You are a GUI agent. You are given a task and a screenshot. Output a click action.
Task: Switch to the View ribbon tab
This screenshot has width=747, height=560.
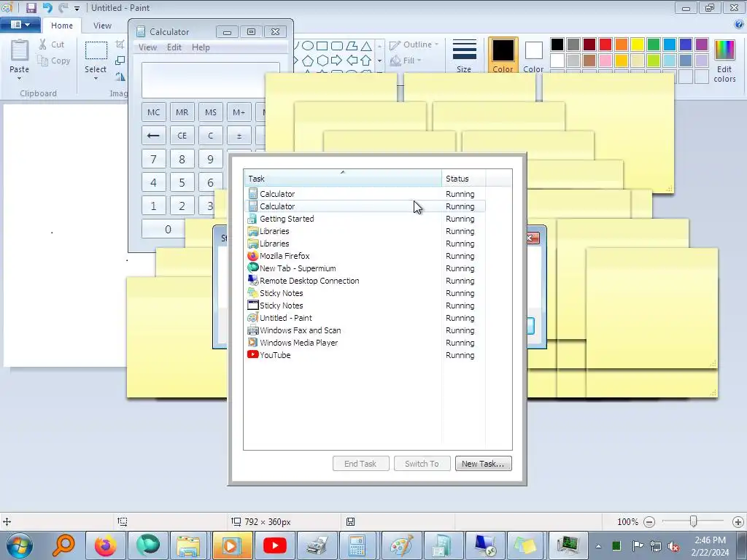coord(102,26)
